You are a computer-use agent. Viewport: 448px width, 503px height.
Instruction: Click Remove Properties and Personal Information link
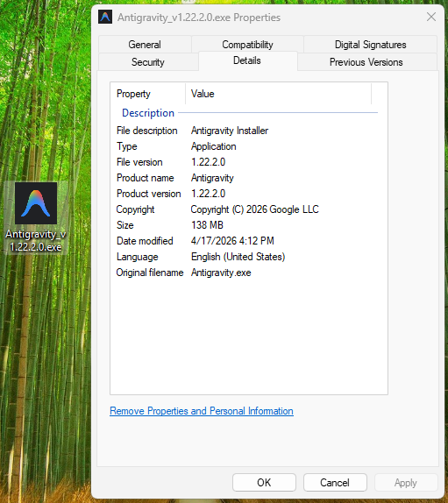[202, 411]
